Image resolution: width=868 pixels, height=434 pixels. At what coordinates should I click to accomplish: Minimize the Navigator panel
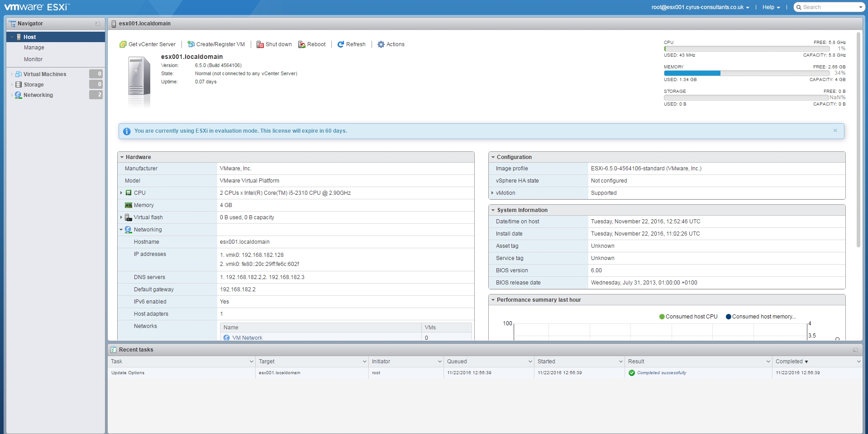pos(98,24)
